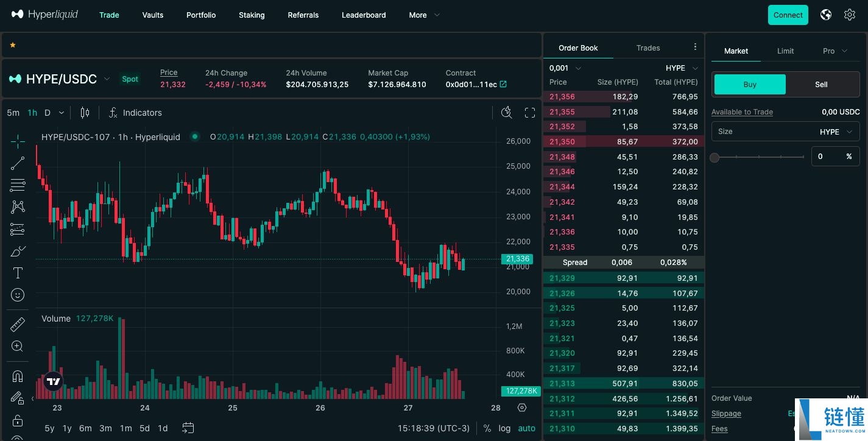
Task: Enter fullscreen chart mode
Action: tap(530, 113)
